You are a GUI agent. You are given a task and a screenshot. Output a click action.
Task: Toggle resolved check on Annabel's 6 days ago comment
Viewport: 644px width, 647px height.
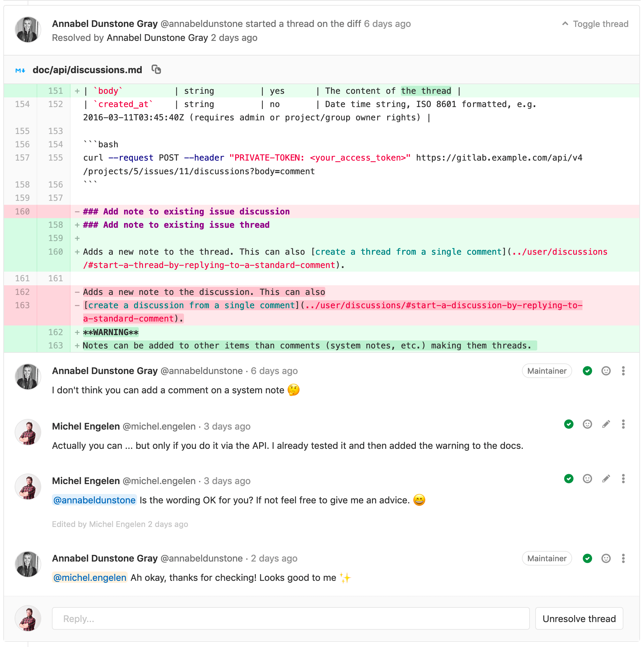click(587, 371)
